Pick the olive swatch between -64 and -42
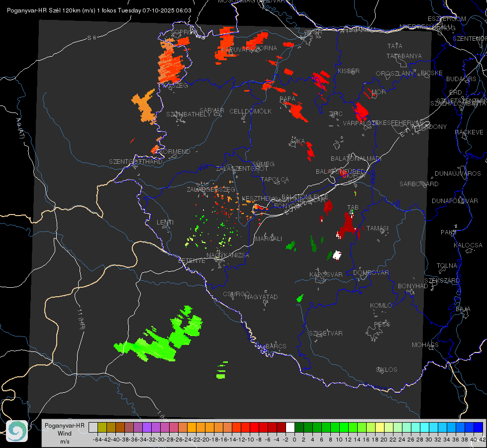 tap(102, 428)
